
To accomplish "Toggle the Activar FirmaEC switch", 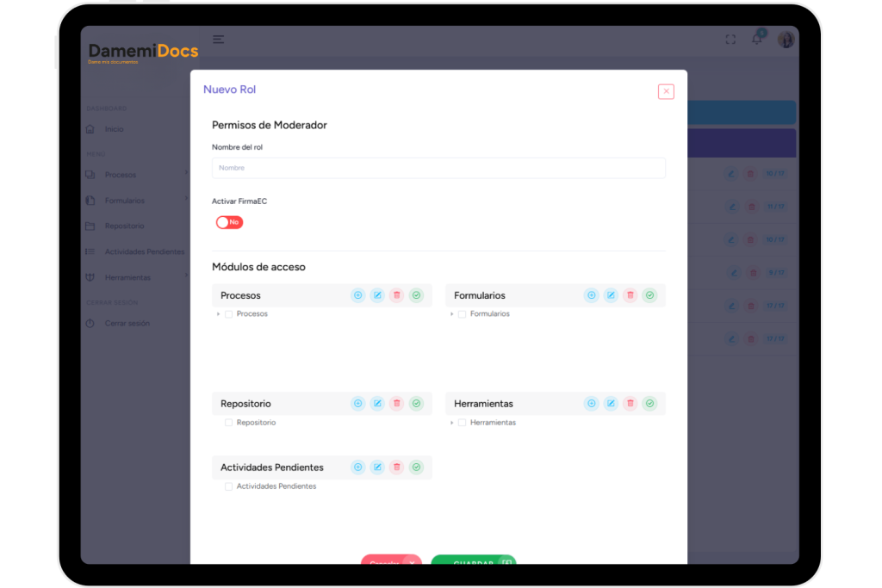I will [x=229, y=222].
